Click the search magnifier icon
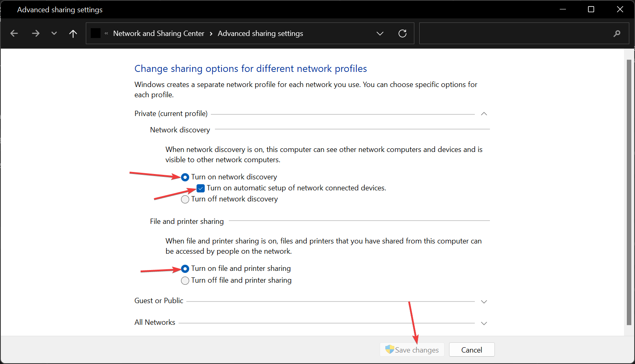This screenshot has width=635, height=364. (617, 33)
